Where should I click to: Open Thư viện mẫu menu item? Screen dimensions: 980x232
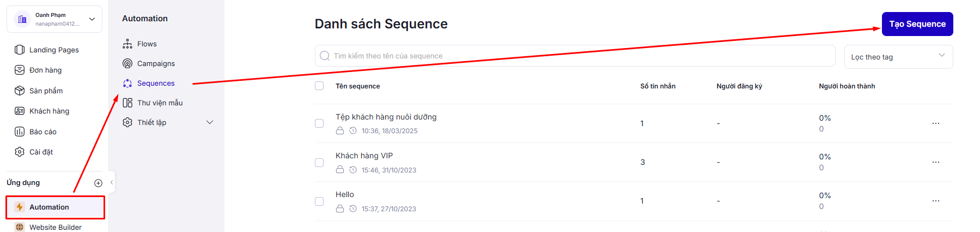(x=160, y=103)
